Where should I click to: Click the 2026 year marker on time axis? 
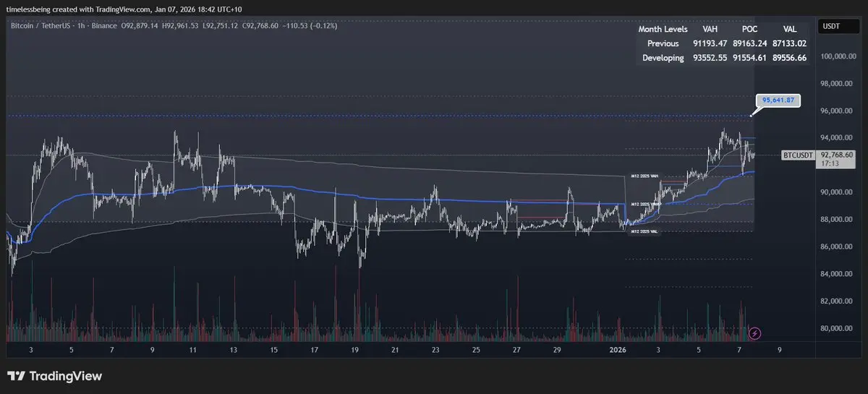pyautogui.click(x=618, y=350)
